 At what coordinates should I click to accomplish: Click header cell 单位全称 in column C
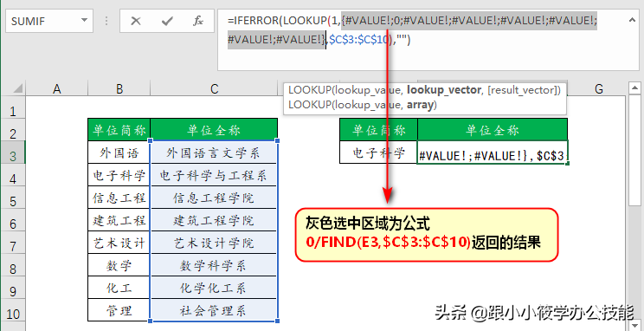[214, 130]
